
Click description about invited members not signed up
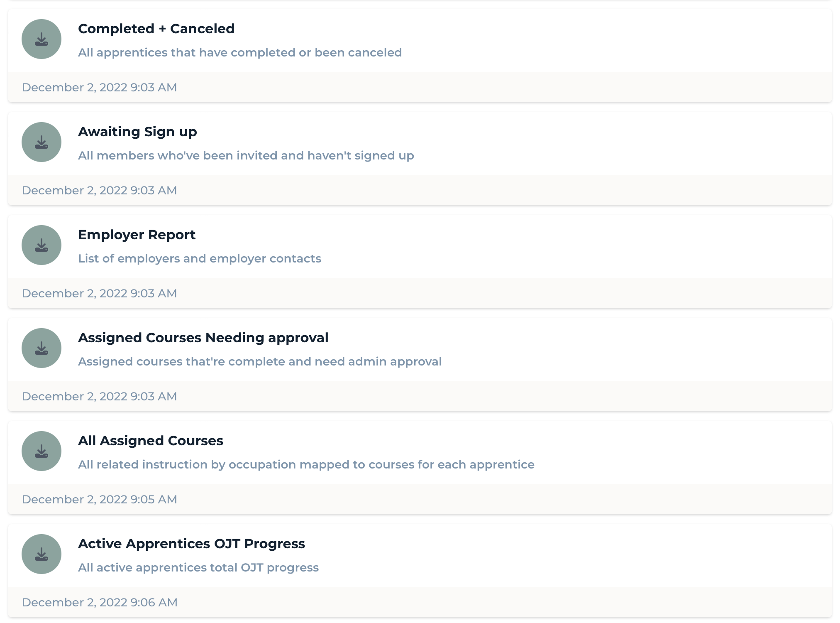[246, 155]
